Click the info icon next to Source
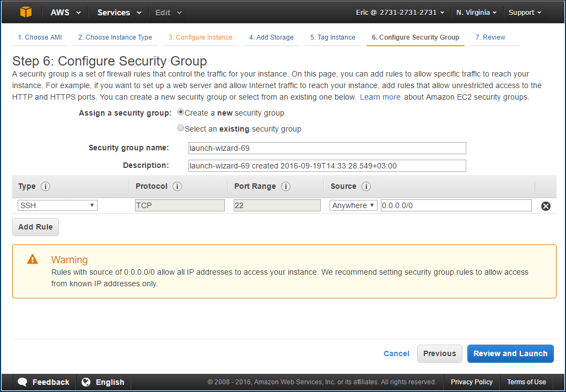566x392 pixels. click(366, 187)
